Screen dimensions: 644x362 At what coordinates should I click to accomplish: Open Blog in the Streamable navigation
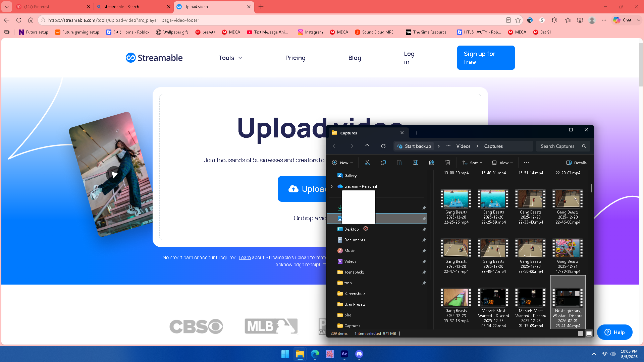point(355,58)
